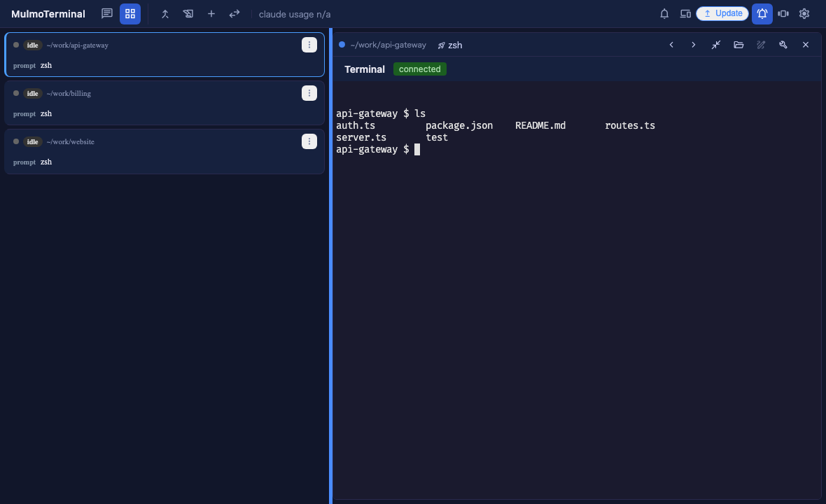Click ~/work/api-gateway path in terminal header
Viewport: 826px width, 504px height.
388,45
